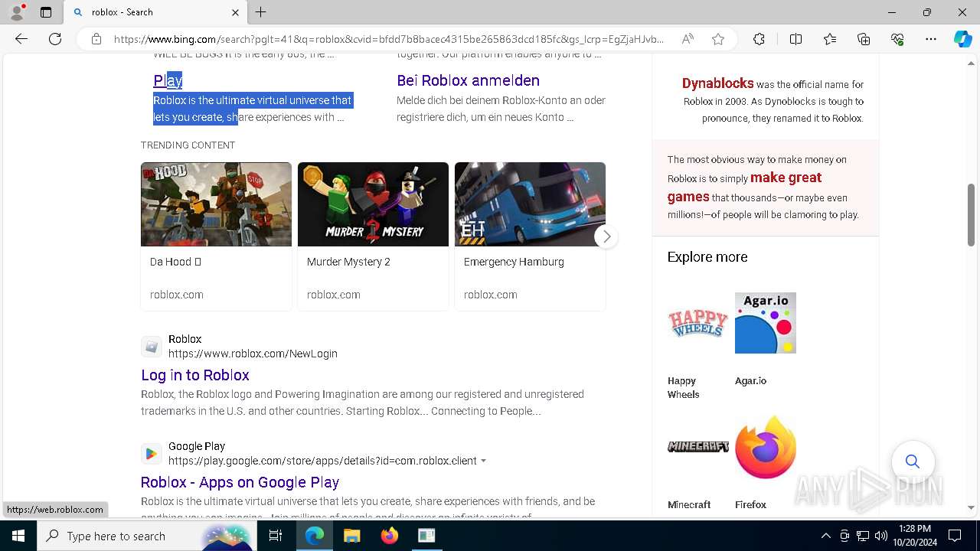Open Microsoft Edge from taskbar
Viewport: 980px width, 551px height.
pos(315,536)
